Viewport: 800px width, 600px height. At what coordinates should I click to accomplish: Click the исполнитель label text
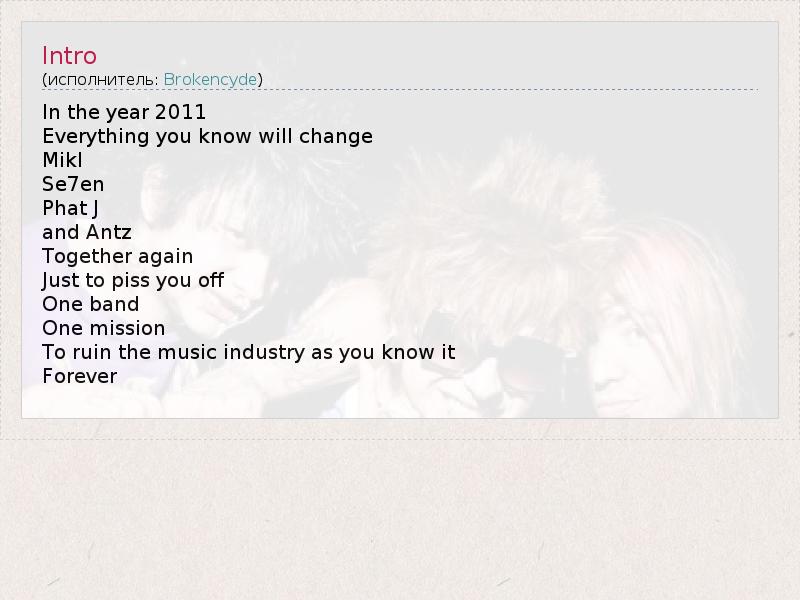(102, 79)
